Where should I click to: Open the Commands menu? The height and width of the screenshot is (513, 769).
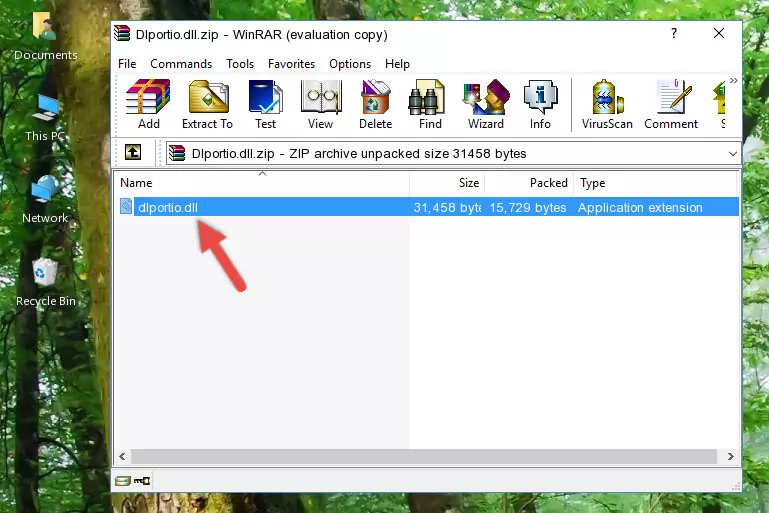pos(181,64)
